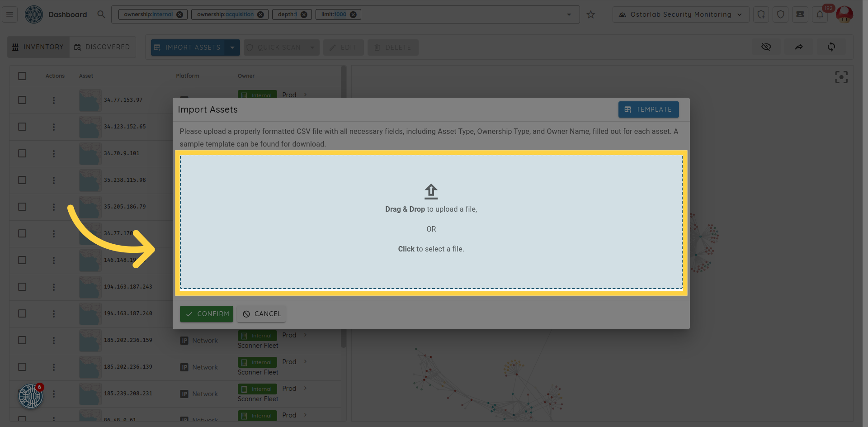
Task: Click the search magnifier icon
Action: point(101,14)
